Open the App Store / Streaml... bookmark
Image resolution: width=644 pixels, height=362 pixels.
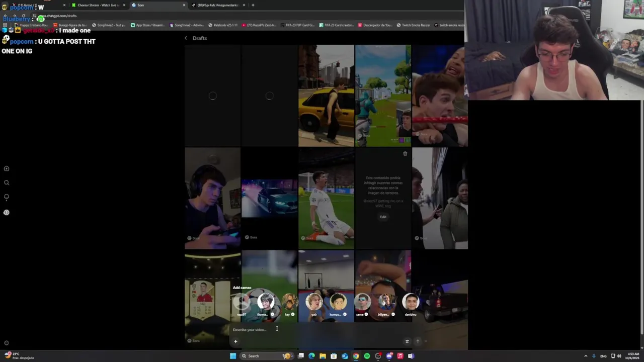pos(147,25)
